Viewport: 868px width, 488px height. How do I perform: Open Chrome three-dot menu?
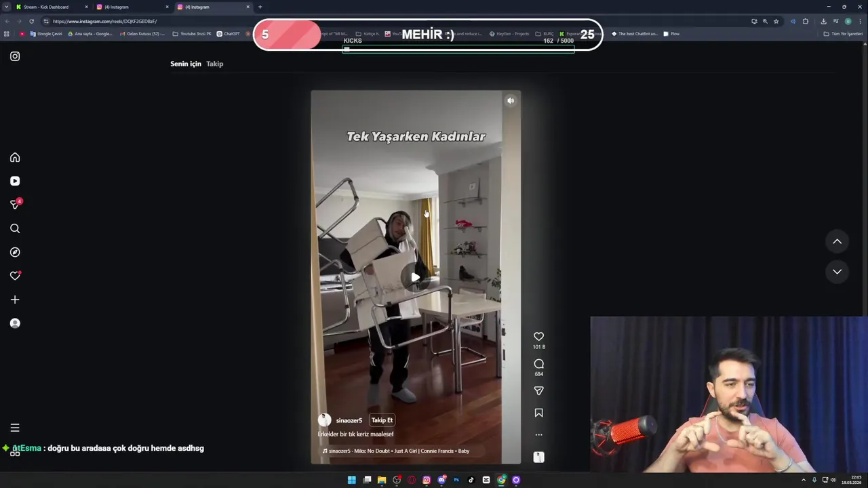(x=860, y=21)
